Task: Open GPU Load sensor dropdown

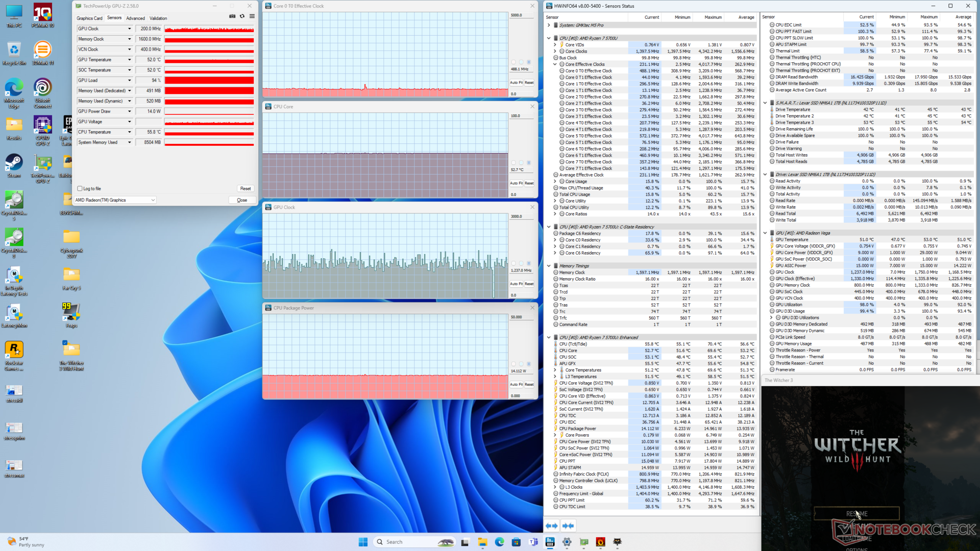Action: 129,80
